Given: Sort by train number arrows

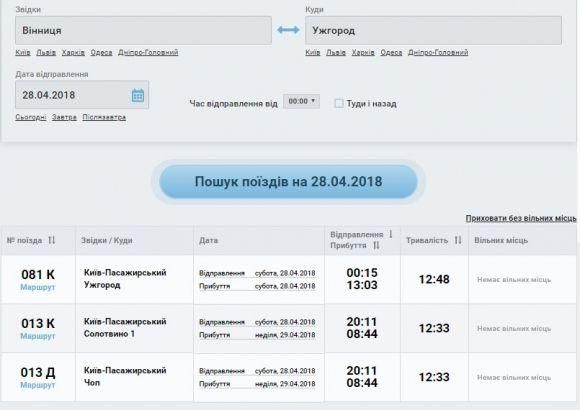Looking at the screenshot, I should coord(51,240).
